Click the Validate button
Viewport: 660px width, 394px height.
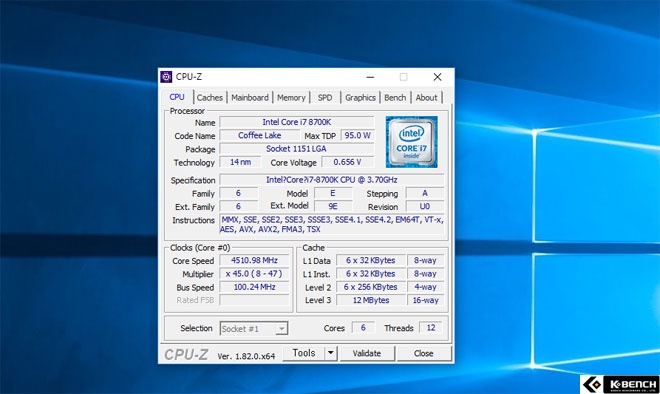[x=367, y=354]
